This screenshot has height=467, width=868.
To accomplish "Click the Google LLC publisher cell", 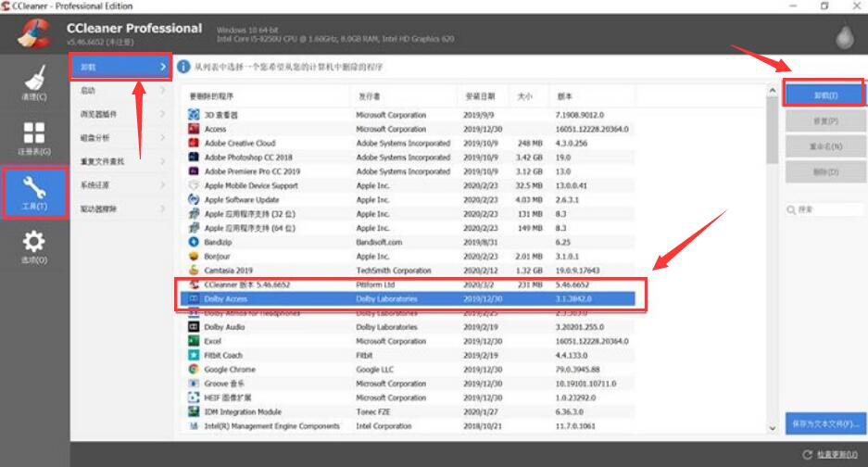I will coord(375,370).
